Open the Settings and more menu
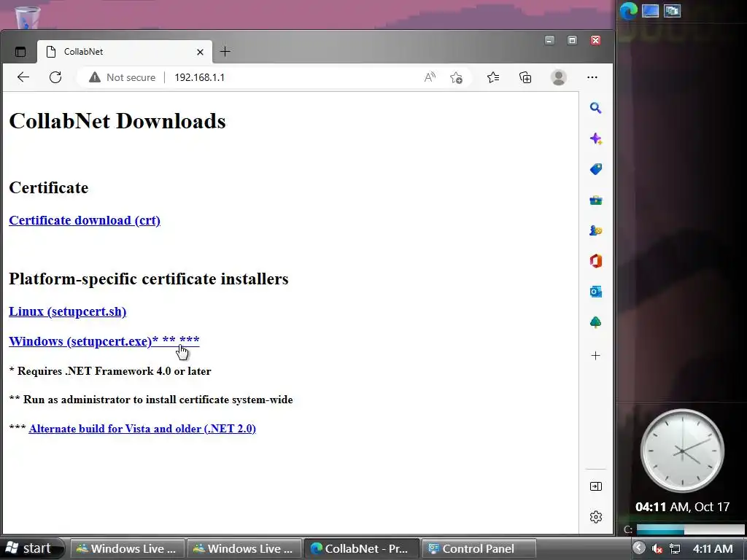The image size is (747, 560). click(592, 77)
